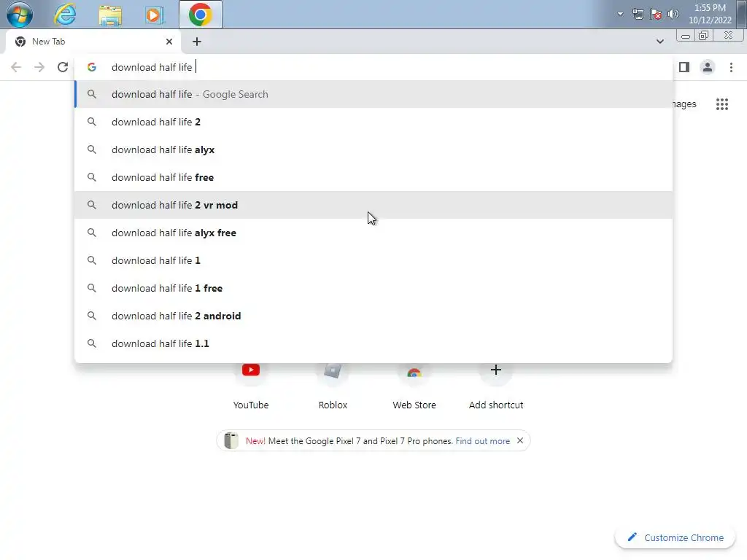Open the Windows Start orb
Image resolution: width=747 pixels, height=560 pixels.
tap(19, 15)
